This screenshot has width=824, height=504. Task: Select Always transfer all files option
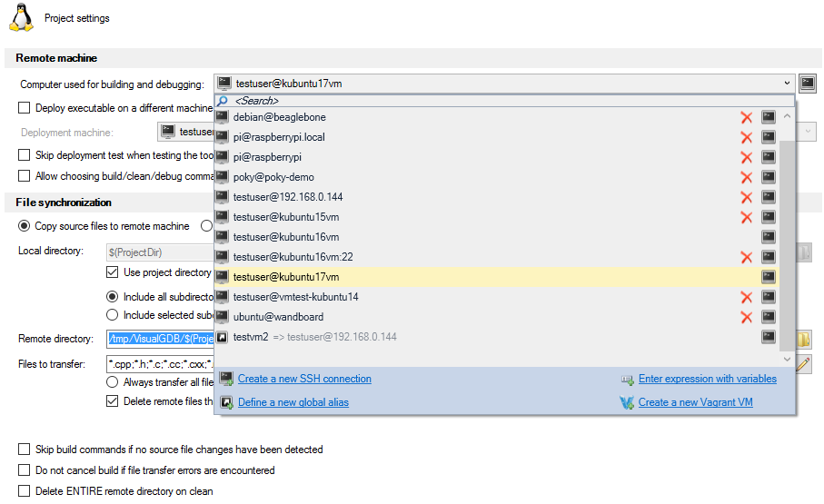click(x=112, y=382)
